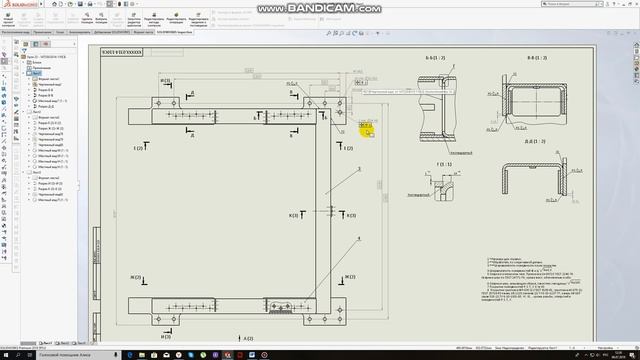Select 'Формат листа1' in feature tree

(x=49, y=79)
